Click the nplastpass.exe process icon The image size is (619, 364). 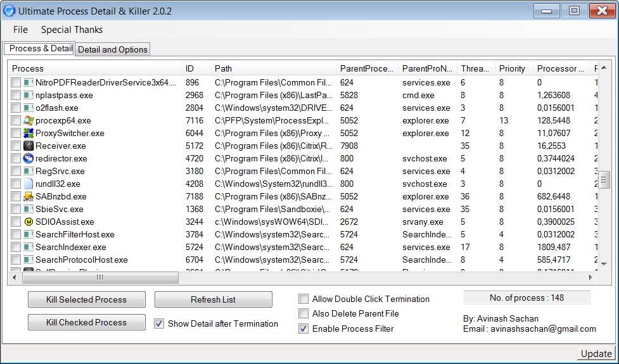[29, 95]
